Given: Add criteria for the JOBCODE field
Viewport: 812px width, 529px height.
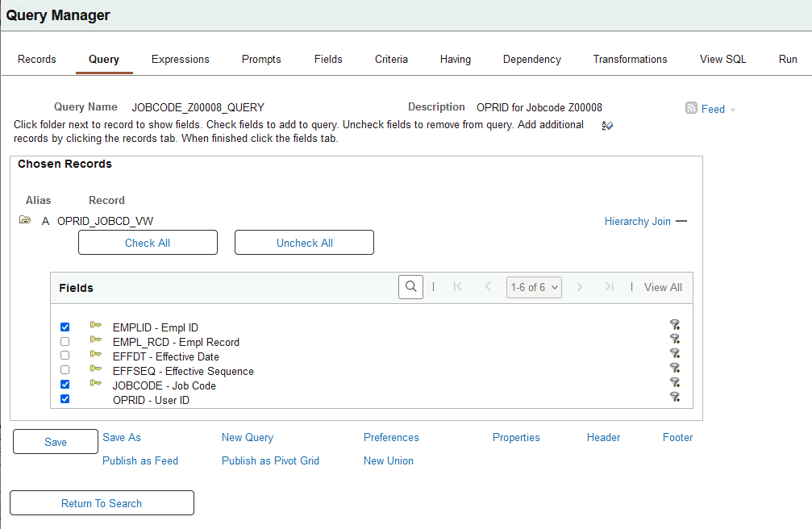Looking at the screenshot, I should click(x=675, y=382).
